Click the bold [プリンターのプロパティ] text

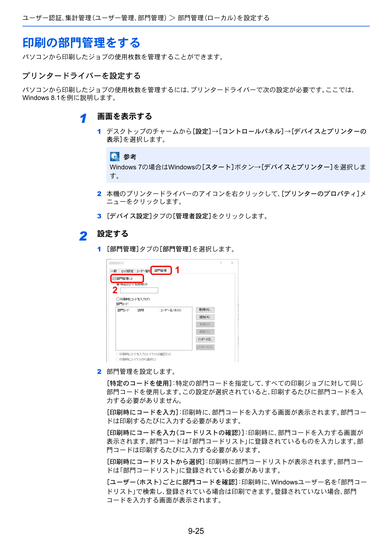[x=320, y=194]
